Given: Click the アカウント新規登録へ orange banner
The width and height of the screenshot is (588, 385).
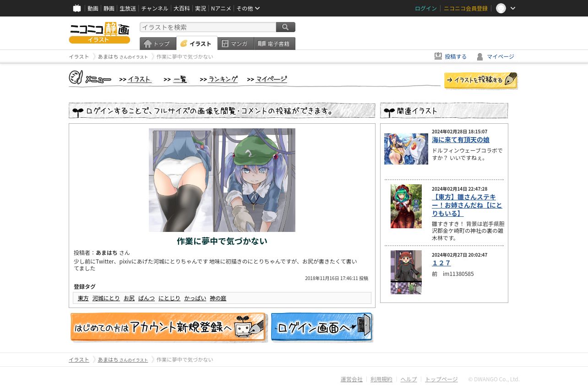Looking at the screenshot, I should click(x=169, y=327).
